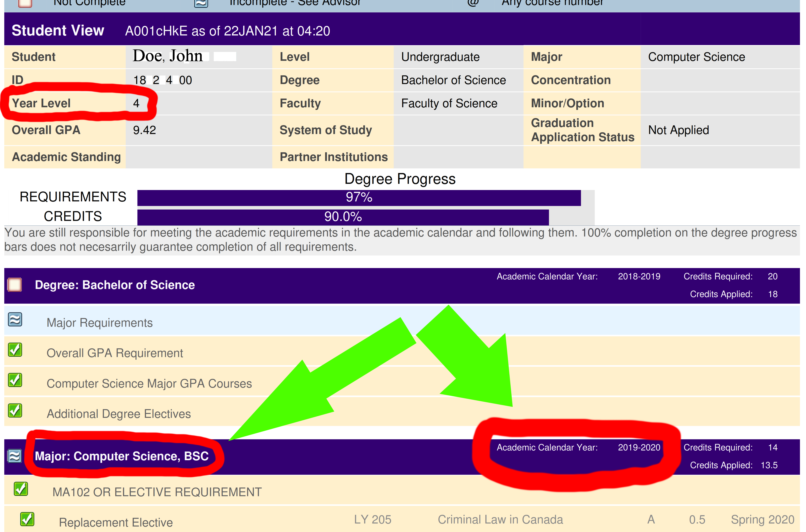Screen dimensions: 806x532
Task: Click the check icon beside Replacement Elective
Action: (27, 519)
